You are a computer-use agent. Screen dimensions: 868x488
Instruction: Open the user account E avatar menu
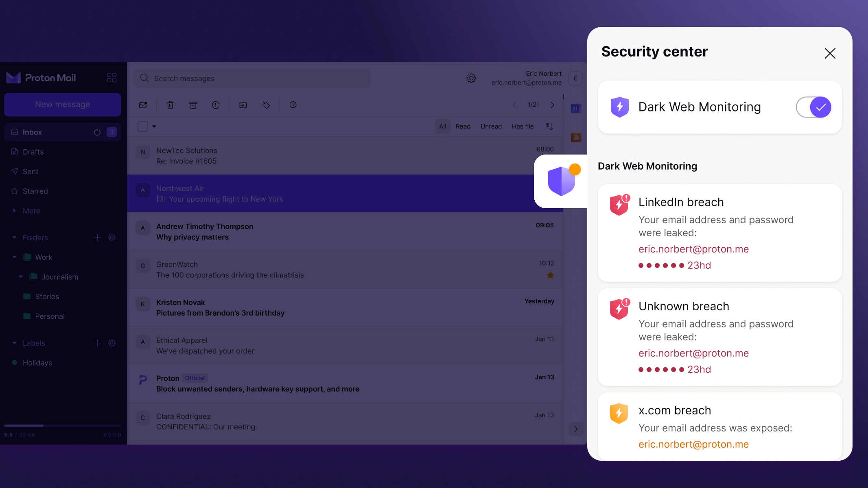575,78
